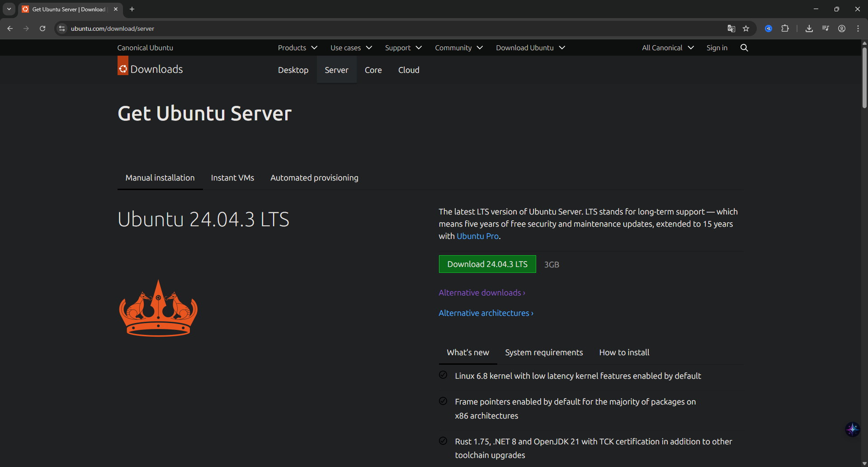Expand the Use cases dropdown
This screenshot has height=467, width=868.
(351, 48)
